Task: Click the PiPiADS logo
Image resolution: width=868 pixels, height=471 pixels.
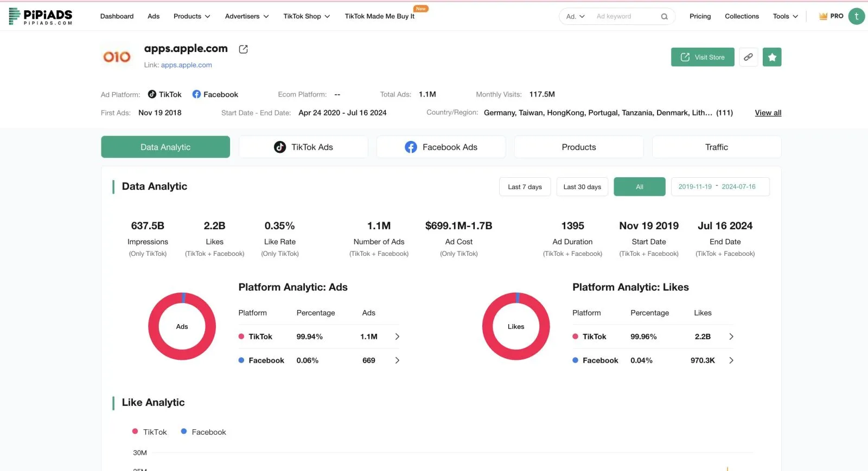Action: click(41, 16)
